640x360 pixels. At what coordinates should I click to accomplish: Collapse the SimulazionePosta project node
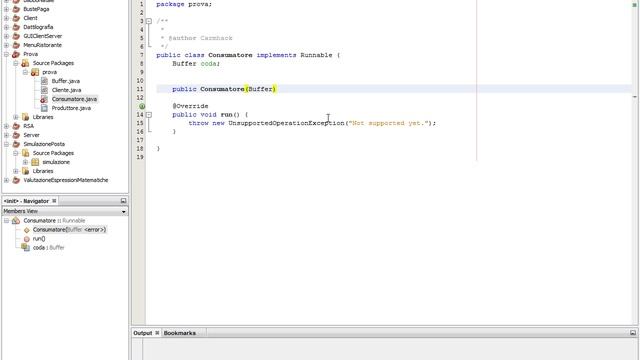[x=7, y=144]
